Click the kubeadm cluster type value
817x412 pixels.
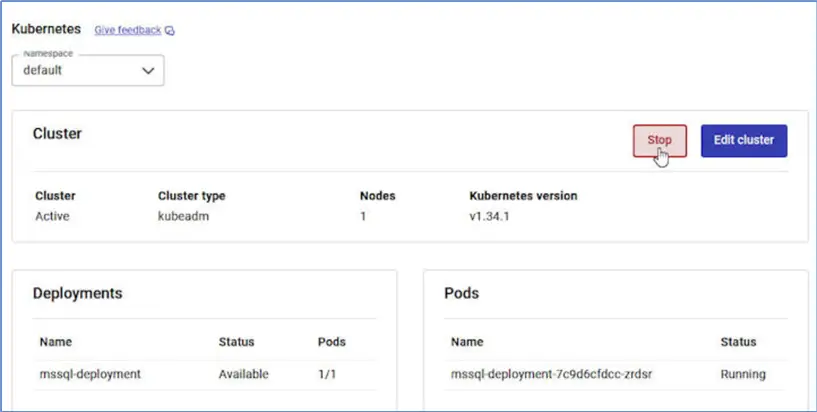coord(183,216)
